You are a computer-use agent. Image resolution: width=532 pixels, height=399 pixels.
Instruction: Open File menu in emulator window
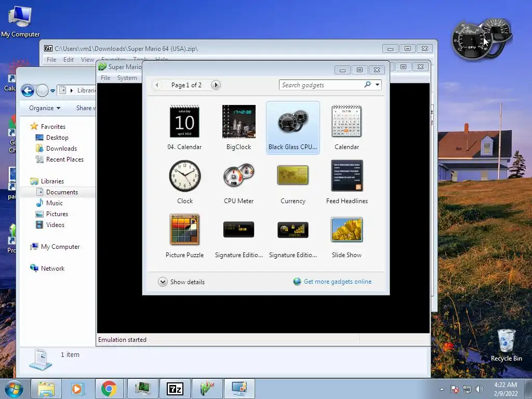tap(105, 78)
